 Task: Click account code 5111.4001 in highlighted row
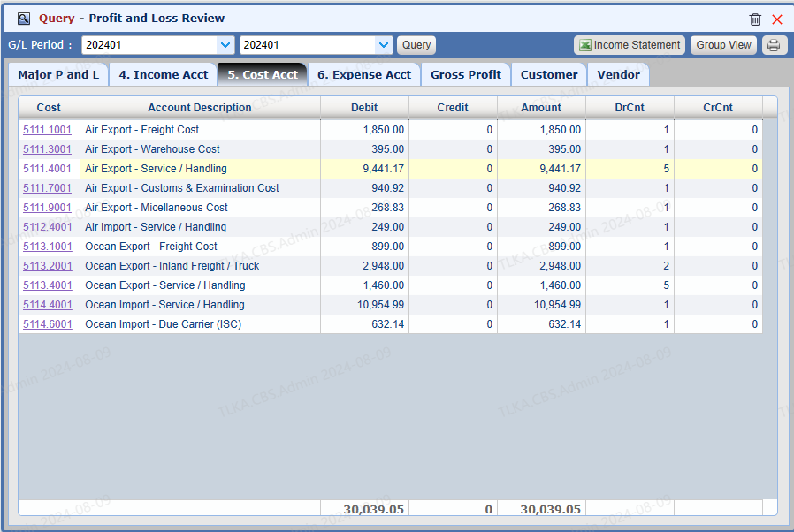pyautogui.click(x=47, y=169)
